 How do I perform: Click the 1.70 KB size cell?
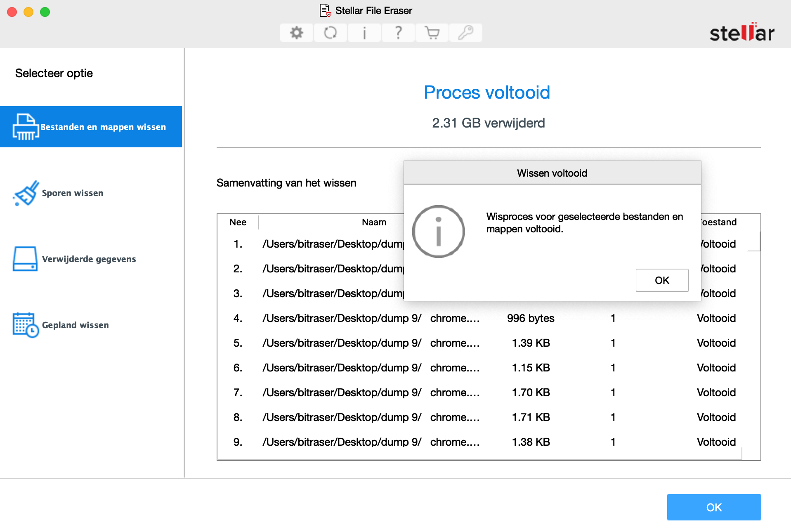point(531,392)
